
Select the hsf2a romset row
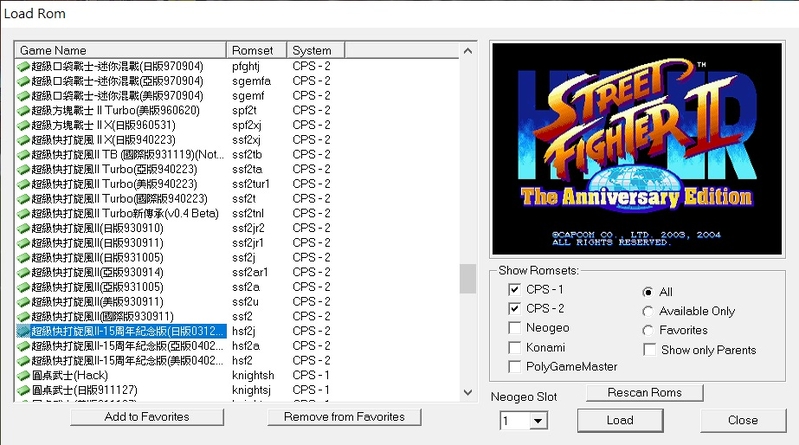click(x=237, y=346)
